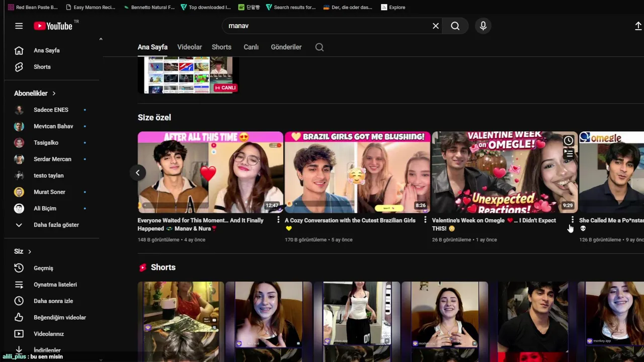
Task: Switch to Shorts channel tab
Action: pyautogui.click(x=221, y=47)
